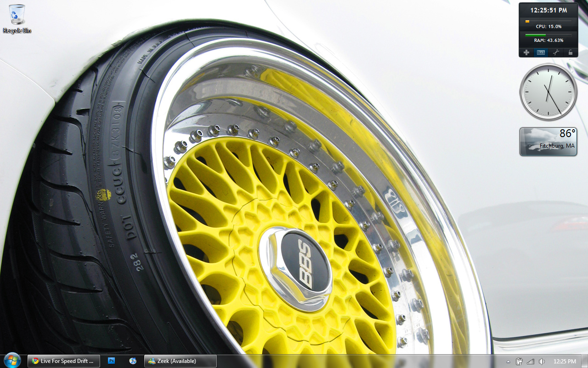Viewport: 588px width, 368px height.
Task: Open the volume speaker control
Action: [x=542, y=362]
